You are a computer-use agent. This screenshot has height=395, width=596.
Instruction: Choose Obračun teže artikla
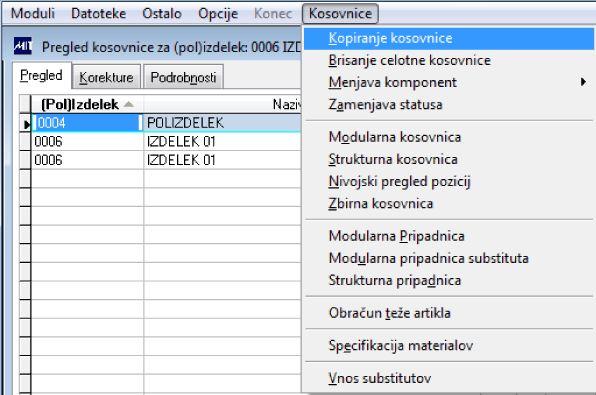tap(449, 313)
